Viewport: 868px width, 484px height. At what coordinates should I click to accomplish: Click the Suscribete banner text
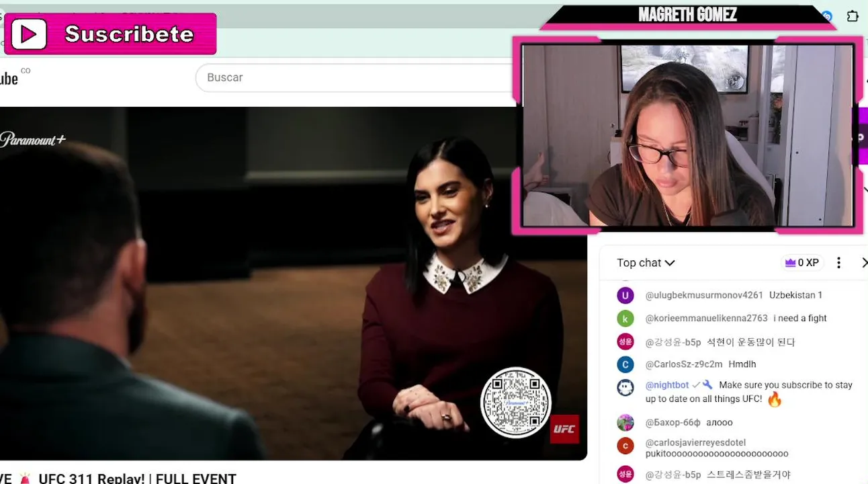(x=129, y=34)
